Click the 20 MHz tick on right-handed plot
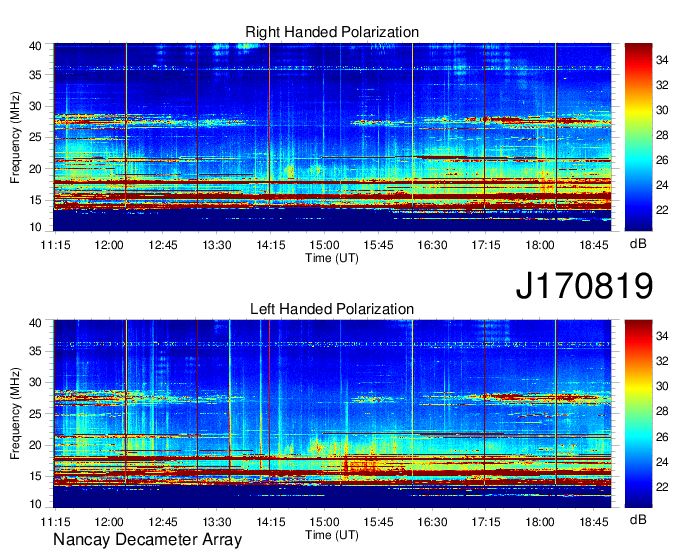 (35, 169)
